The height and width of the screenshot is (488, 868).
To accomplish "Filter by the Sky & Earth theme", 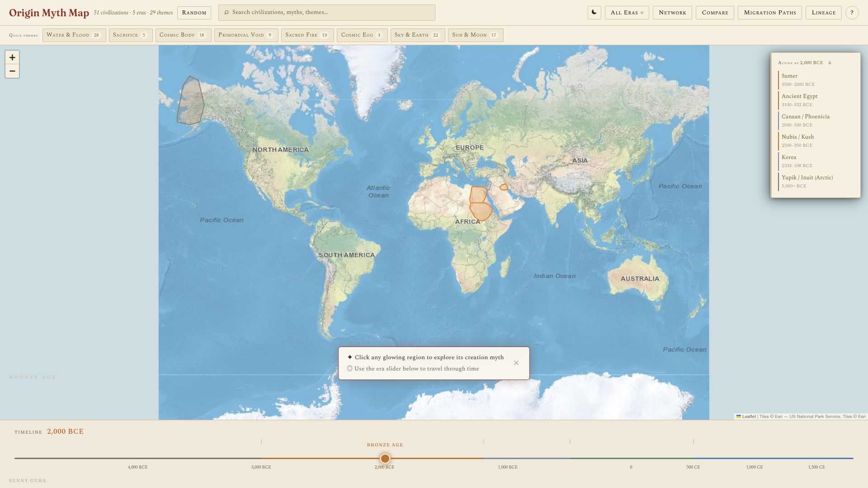I will pyautogui.click(x=418, y=35).
